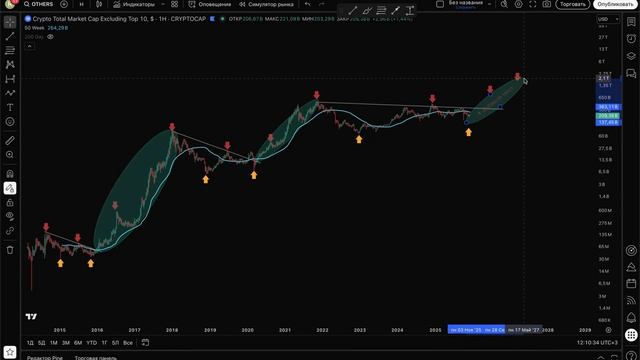The height and width of the screenshot is (360, 640).
Task: Select the trend line in floating favorites toolbar
Action: (353, 11)
